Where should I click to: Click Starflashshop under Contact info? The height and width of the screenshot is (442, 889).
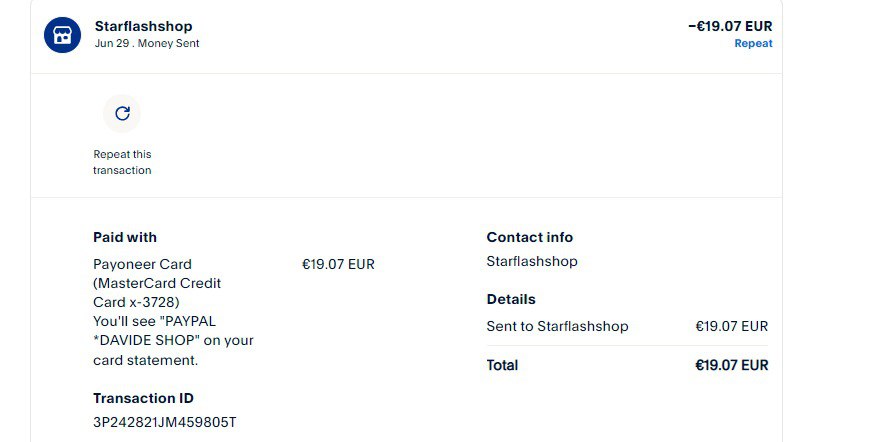tap(532, 262)
